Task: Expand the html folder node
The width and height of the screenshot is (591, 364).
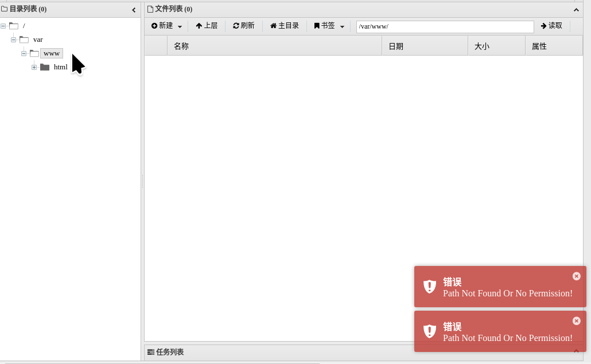Action: (34, 67)
